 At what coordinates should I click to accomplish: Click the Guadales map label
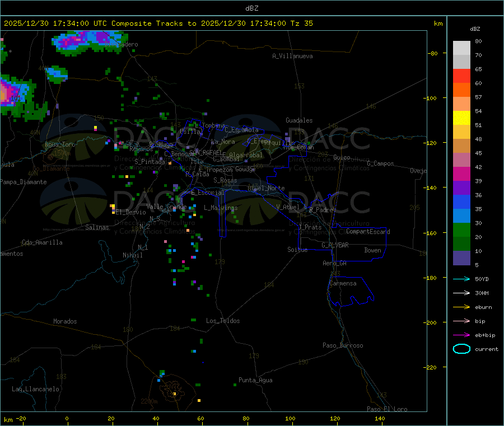299,120
